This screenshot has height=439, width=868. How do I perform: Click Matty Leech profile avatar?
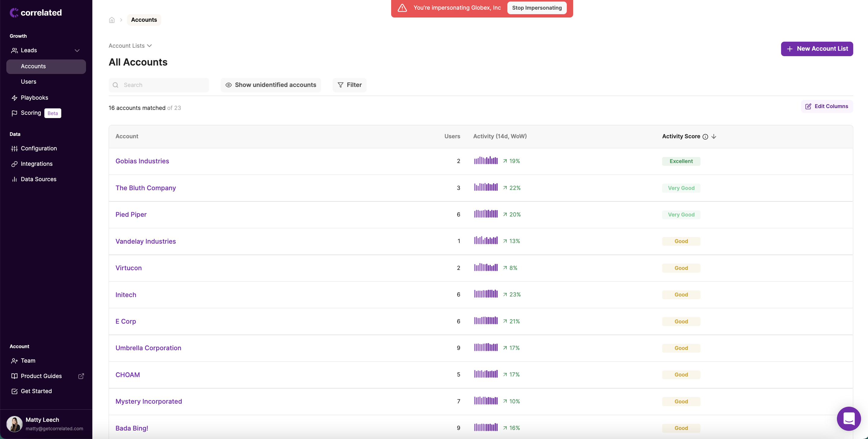coord(14,424)
